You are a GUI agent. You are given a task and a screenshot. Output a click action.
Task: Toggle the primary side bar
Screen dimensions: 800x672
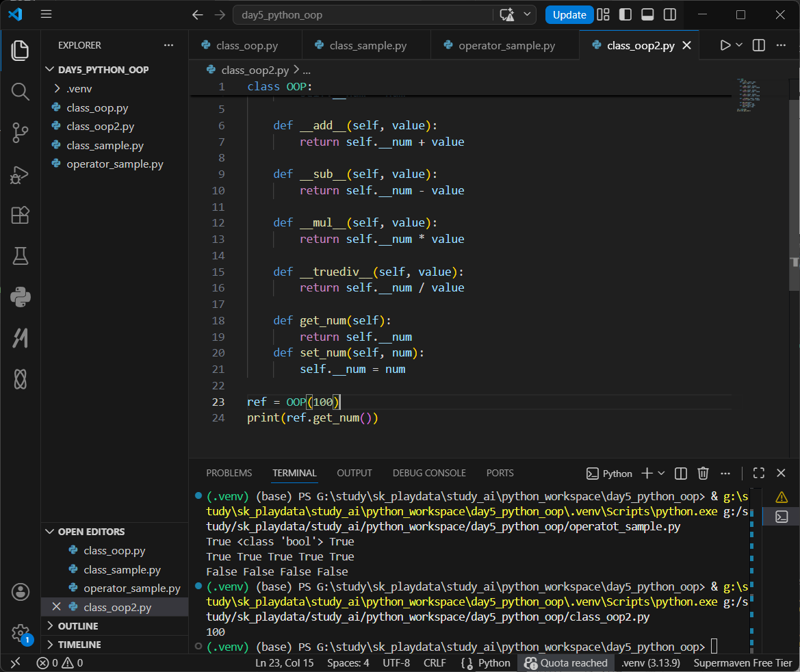pos(625,15)
